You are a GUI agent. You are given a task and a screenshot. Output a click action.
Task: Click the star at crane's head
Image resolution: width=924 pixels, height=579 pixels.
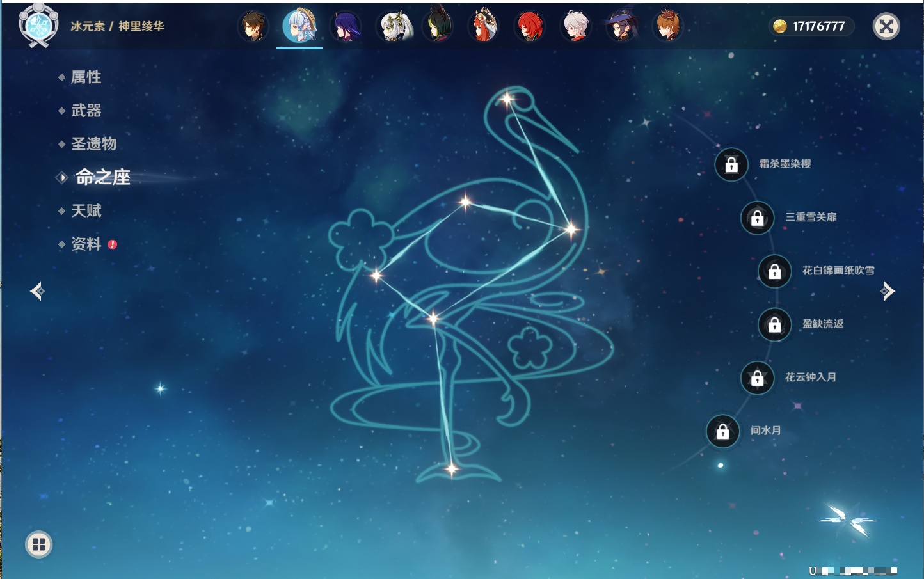click(507, 99)
